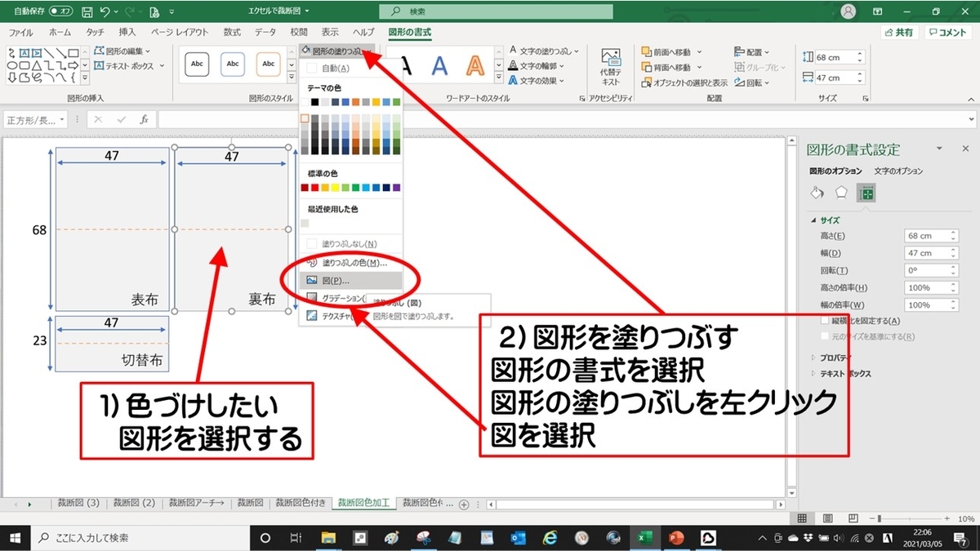Open Cortana circle icon on taskbar
This screenshot has width=980, height=551.
(x=265, y=538)
